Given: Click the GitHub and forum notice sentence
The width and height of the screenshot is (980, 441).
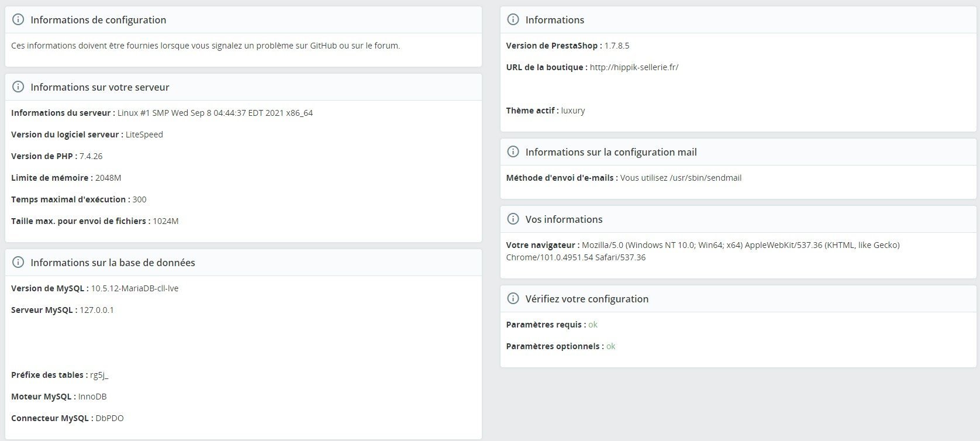Looking at the screenshot, I should point(206,46).
